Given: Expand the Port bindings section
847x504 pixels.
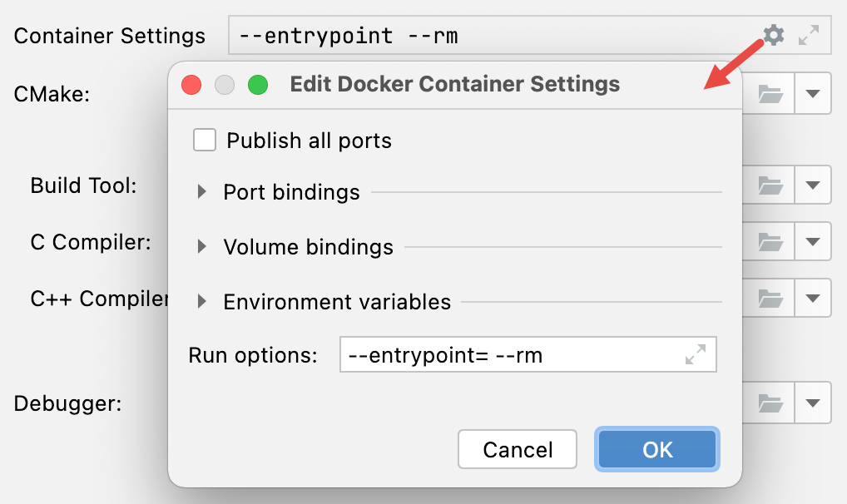Looking at the screenshot, I should 202,191.
